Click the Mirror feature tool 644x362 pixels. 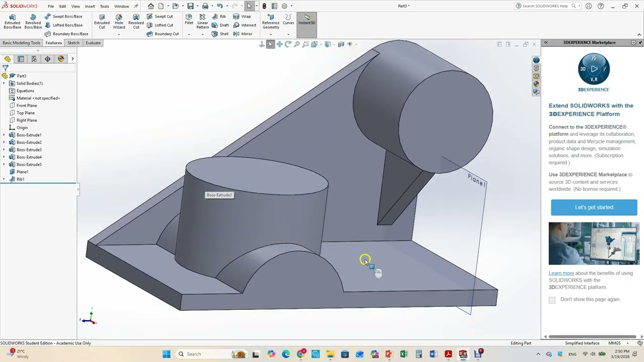tap(243, 34)
